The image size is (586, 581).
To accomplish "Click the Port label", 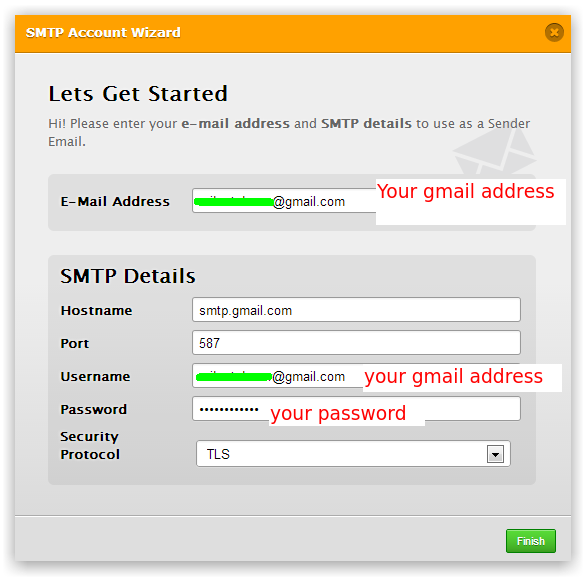I will pyautogui.click(x=75, y=343).
